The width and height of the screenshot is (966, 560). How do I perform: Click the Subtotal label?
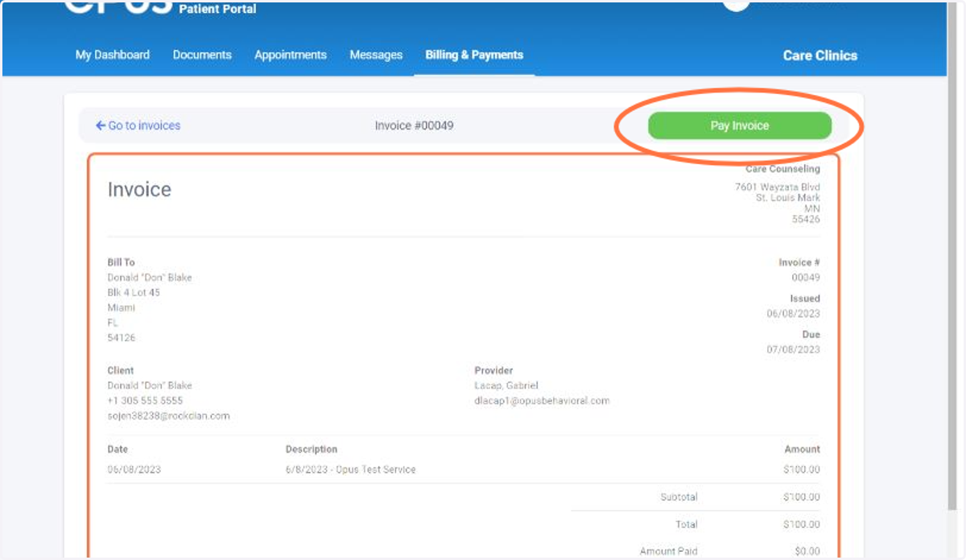(x=679, y=497)
